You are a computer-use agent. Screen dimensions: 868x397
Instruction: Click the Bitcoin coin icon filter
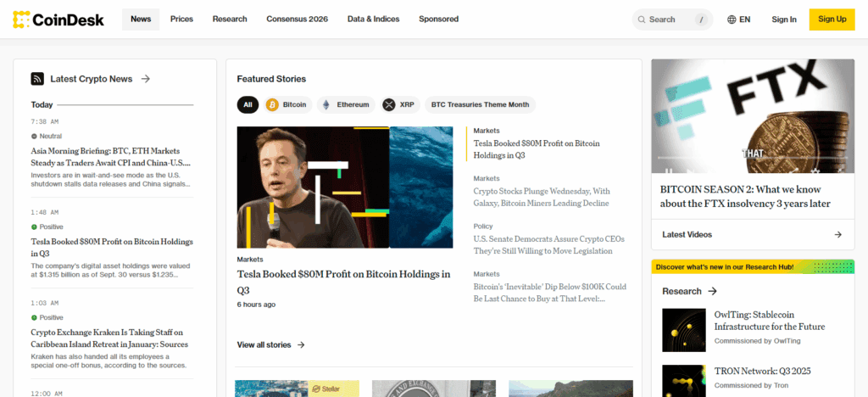272,104
